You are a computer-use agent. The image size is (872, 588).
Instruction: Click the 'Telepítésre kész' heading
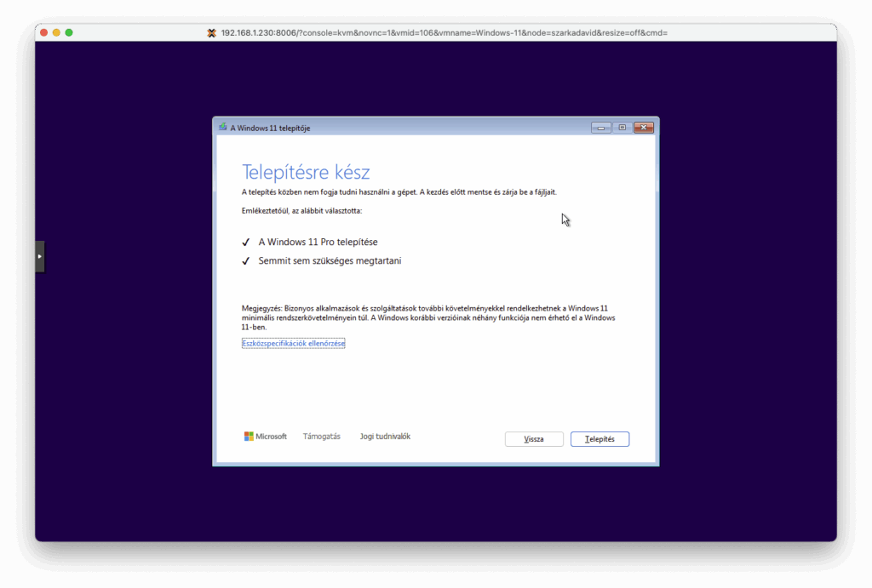pos(306,172)
